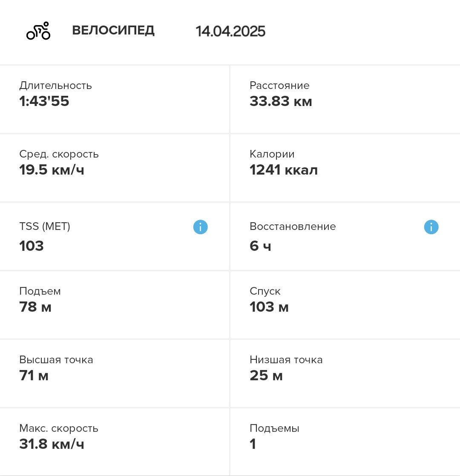Select the Расстояние 33.83 км value
Screen dimensions: 460x476
[281, 101]
